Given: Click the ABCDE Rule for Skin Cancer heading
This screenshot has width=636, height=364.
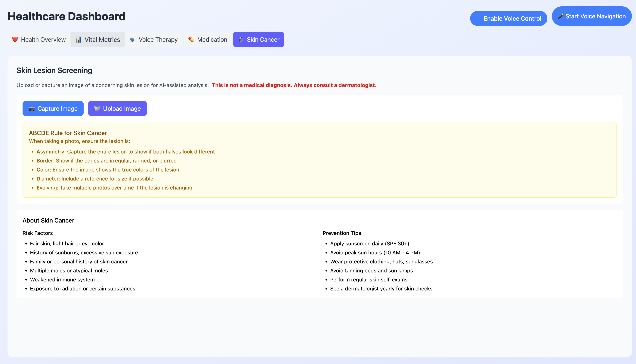Looking at the screenshot, I should pos(68,133).
